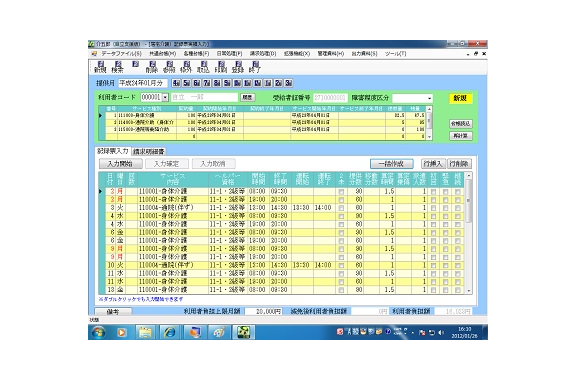Click the 行挿入 button
The image size is (575, 380).
point(433,164)
